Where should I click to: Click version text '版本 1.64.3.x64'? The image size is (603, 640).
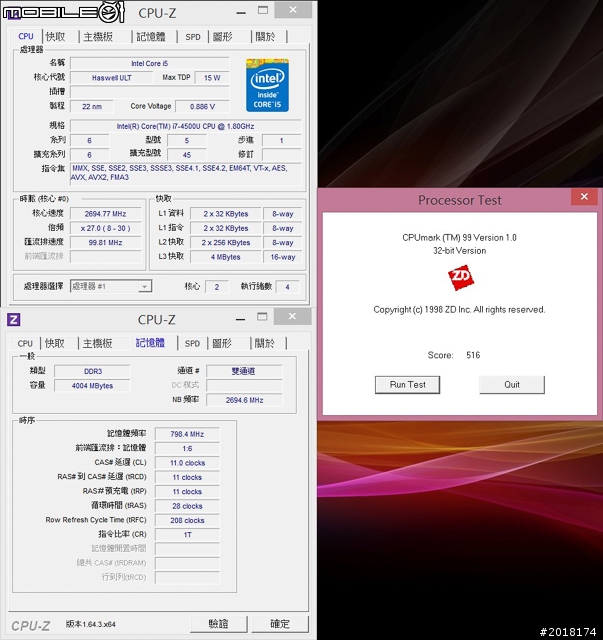click(91, 624)
